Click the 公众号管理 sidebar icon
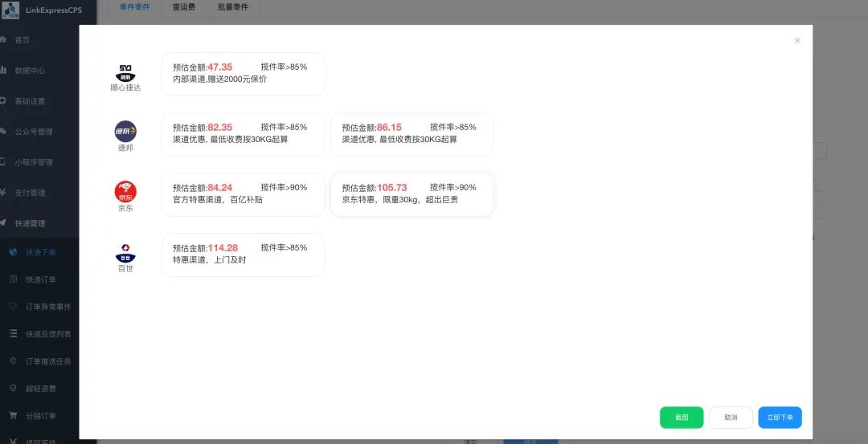868x444 pixels. pyautogui.click(x=2, y=132)
